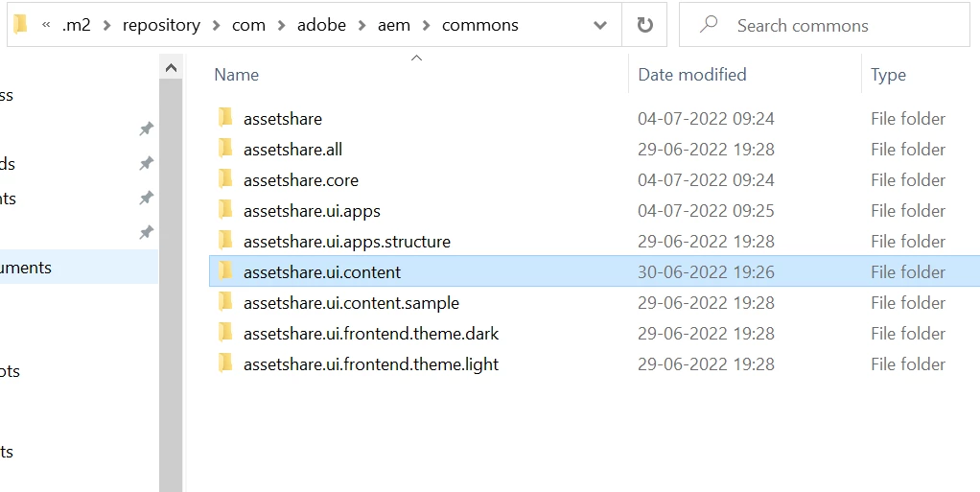Click the search magnifier icon
Screen dimensions: 980x492
709,24
